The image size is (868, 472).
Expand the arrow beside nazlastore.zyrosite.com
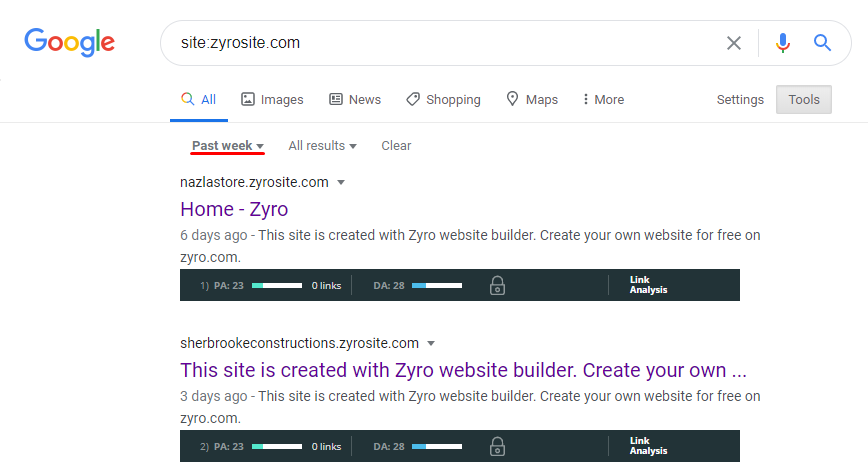[x=341, y=183]
